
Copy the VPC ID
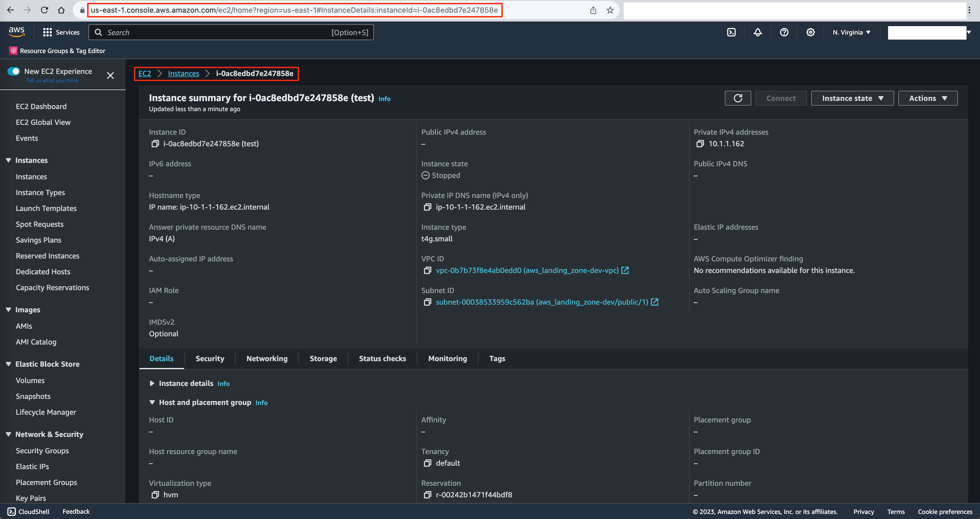pos(427,270)
